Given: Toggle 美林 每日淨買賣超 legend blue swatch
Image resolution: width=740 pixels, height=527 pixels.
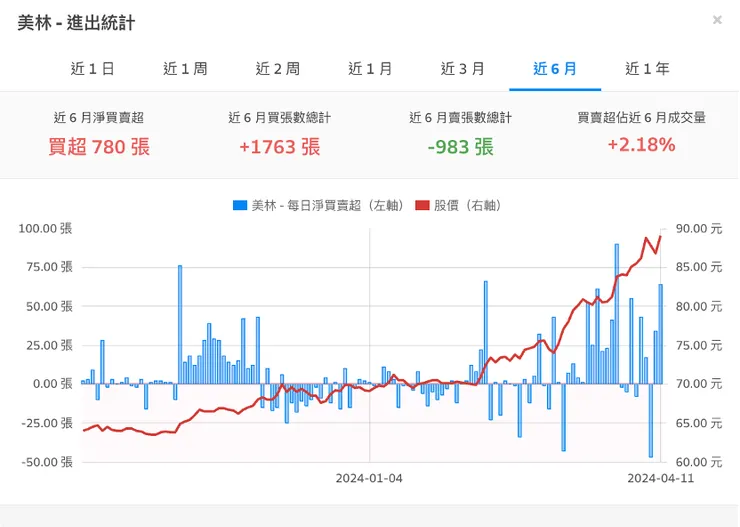Looking at the screenshot, I should coord(240,205).
